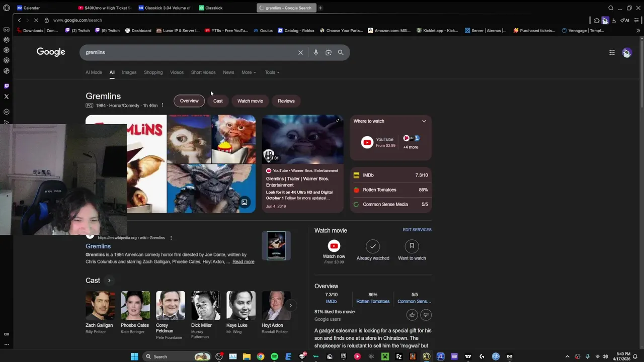The height and width of the screenshot is (362, 644).
Task: Switch to the Images tab
Action: (x=129, y=72)
